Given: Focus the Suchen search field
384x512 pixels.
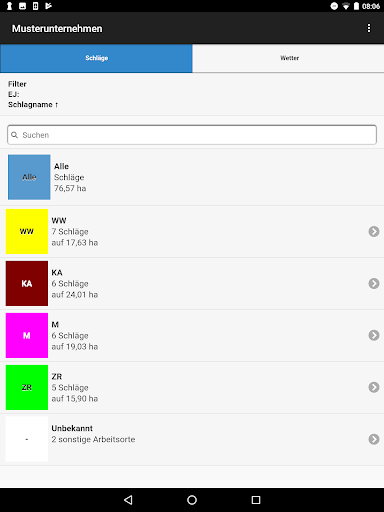Looking at the screenshot, I should coord(192,135).
